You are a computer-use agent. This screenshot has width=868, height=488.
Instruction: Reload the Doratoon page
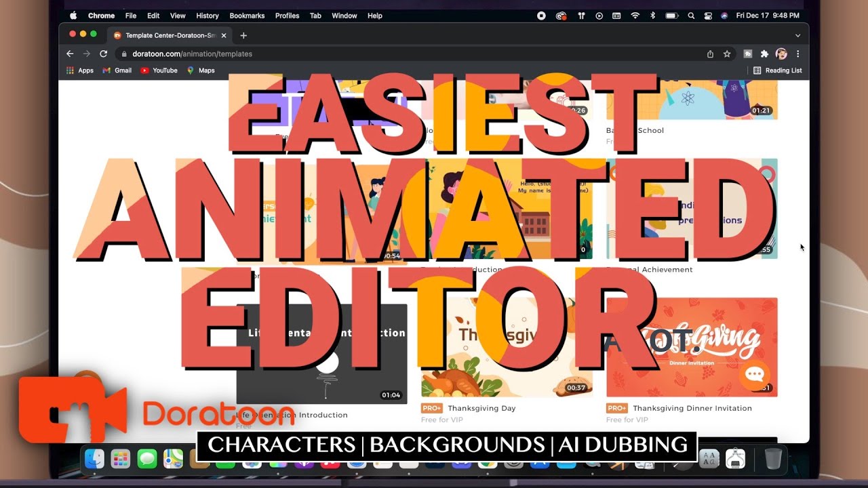coord(104,54)
